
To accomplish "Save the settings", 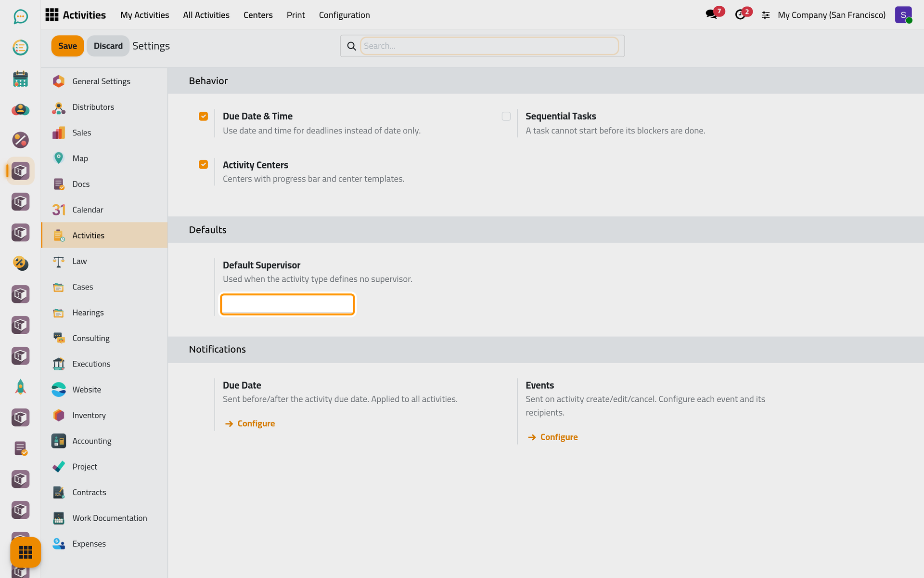I will click(67, 46).
